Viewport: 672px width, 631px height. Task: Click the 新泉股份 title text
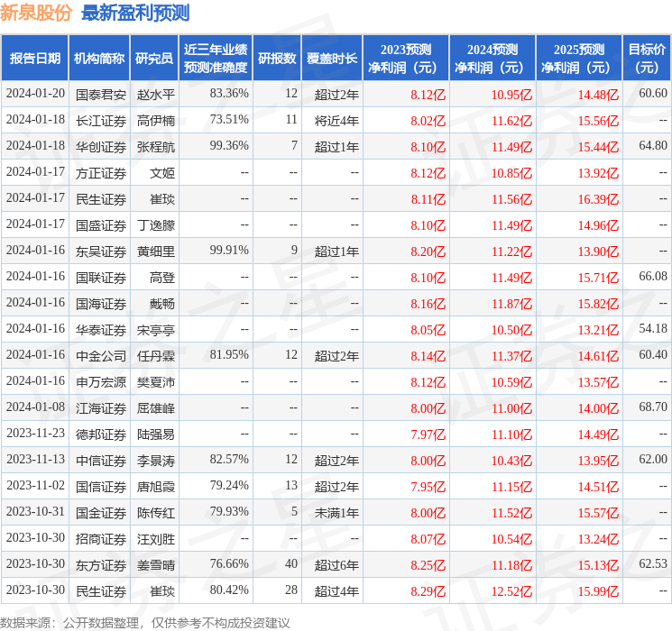pyautogui.click(x=35, y=13)
